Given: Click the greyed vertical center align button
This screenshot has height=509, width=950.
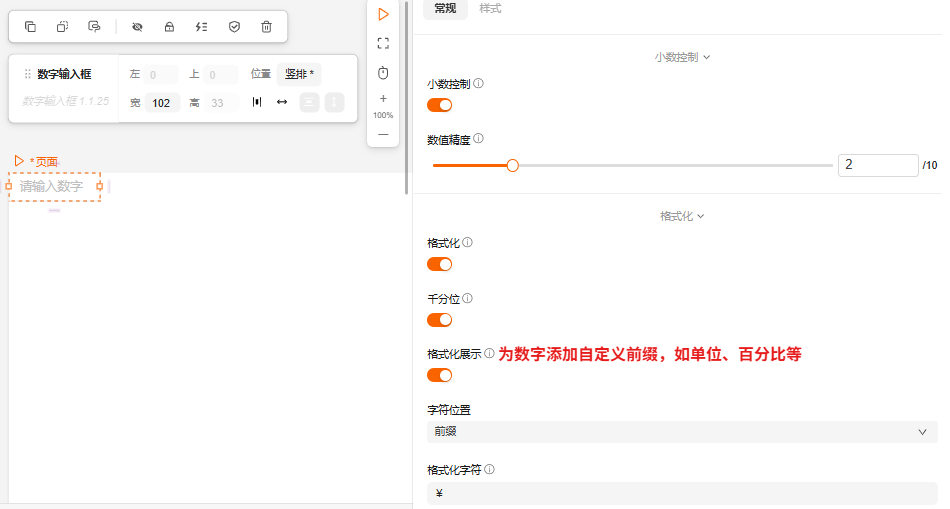Looking at the screenshot, I should point(309,102).
